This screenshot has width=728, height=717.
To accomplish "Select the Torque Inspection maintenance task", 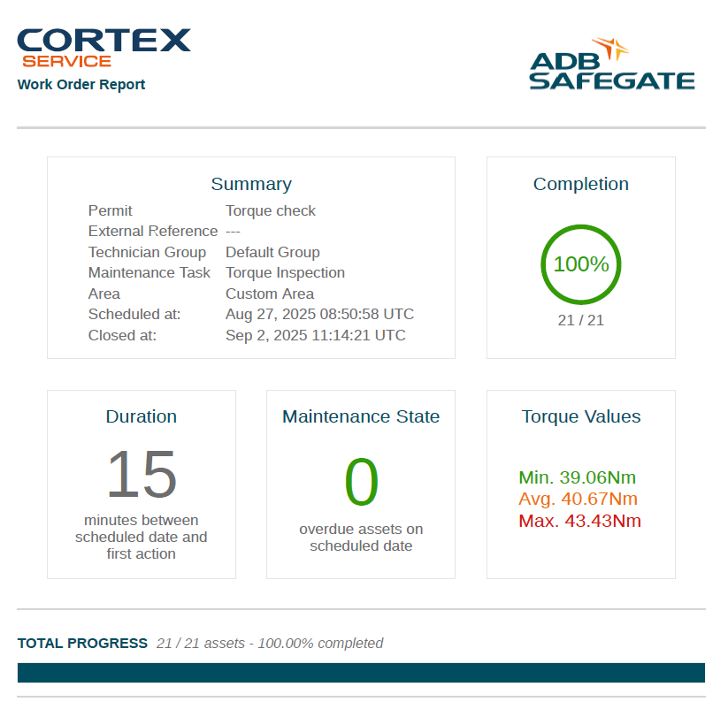I will click(285, 272).
